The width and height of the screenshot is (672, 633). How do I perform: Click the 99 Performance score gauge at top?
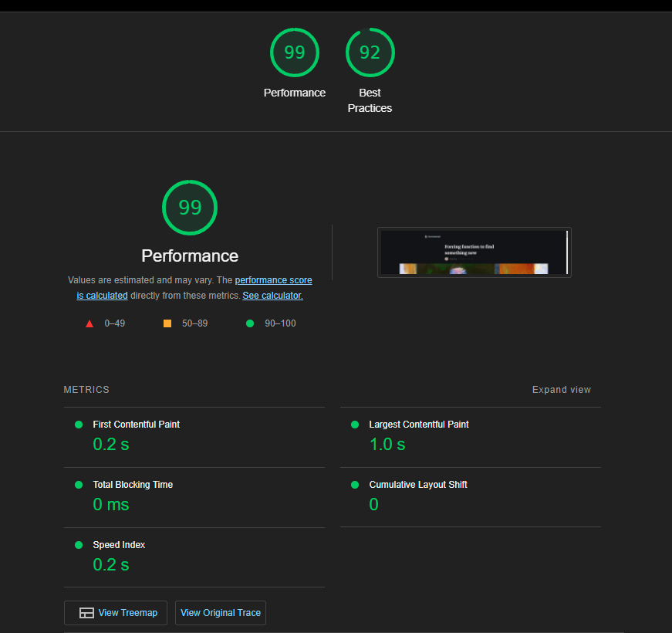295,52
